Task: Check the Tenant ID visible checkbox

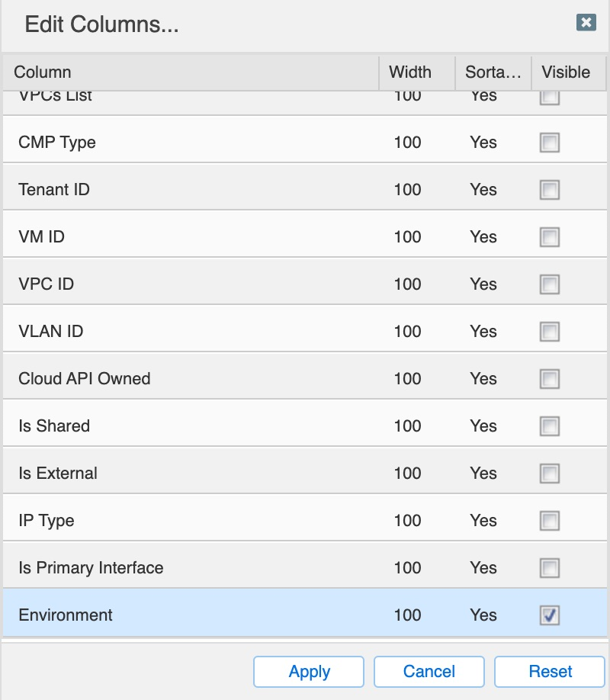Action: coord(550,190)
